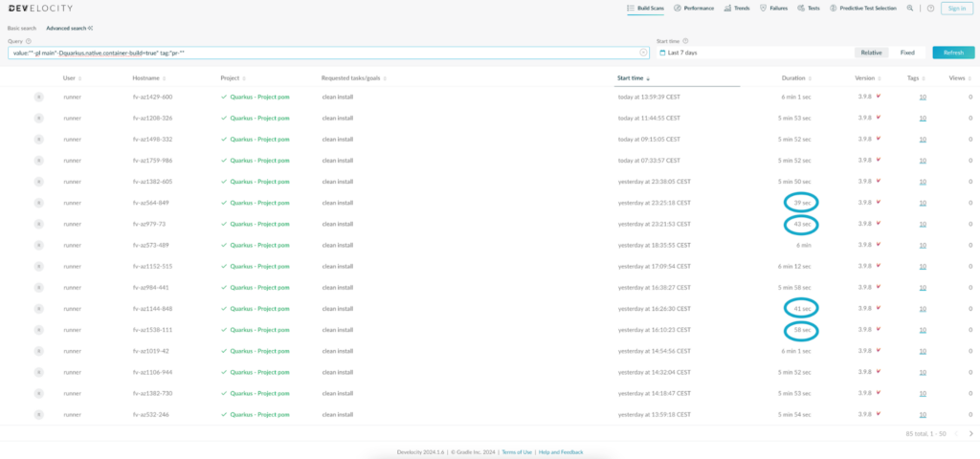The height and width of the screenshot is (459, 980).
Task: Open build scan icon for fv-az564-849 row
Action: 39,203
